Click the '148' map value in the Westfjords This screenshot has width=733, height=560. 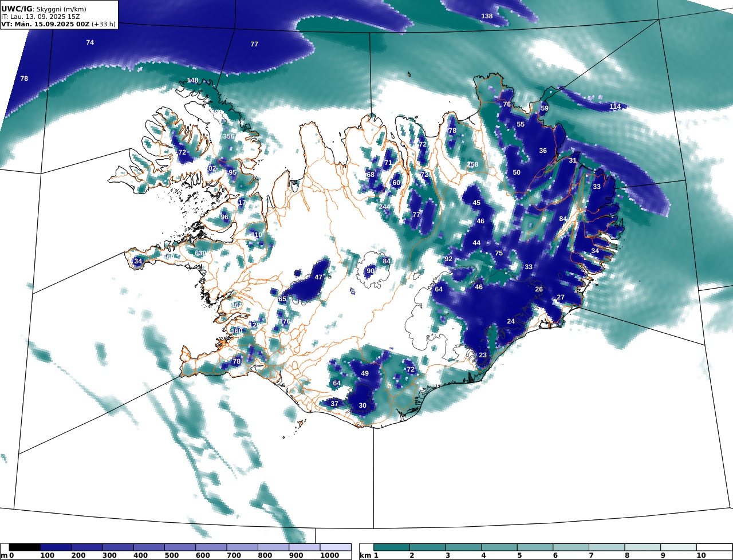tap(192, 80)
